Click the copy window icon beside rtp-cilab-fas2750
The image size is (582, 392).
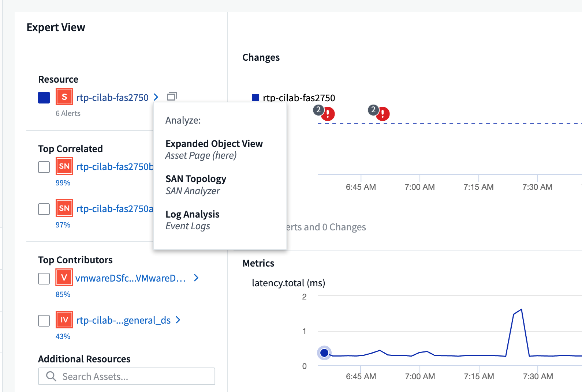coord(172,97)
